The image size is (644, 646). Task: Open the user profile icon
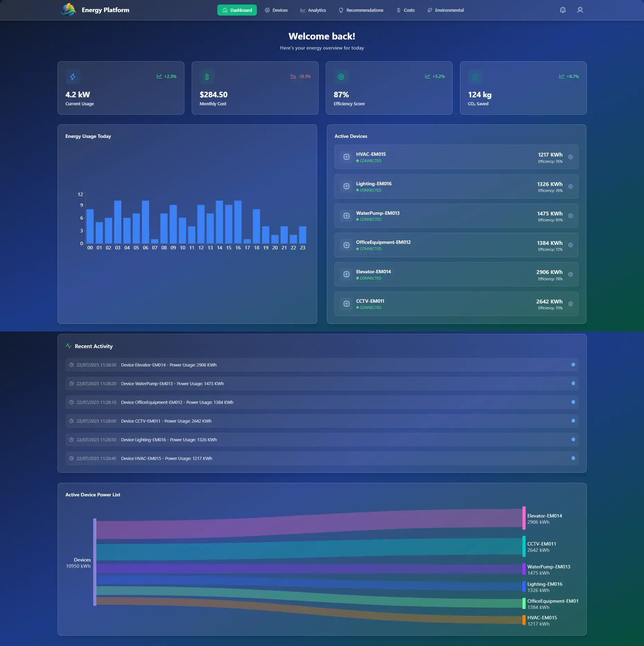click(580, 10)
